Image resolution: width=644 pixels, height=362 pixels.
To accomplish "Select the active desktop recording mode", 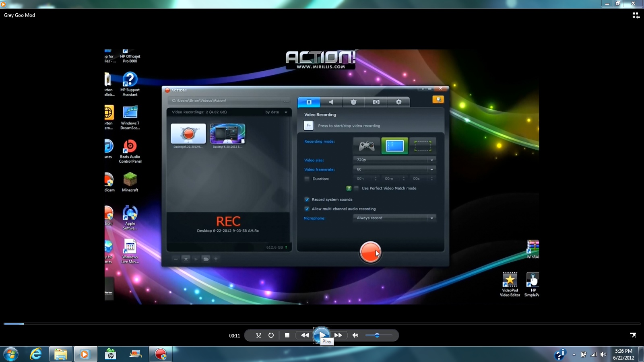I will [394, 146].
